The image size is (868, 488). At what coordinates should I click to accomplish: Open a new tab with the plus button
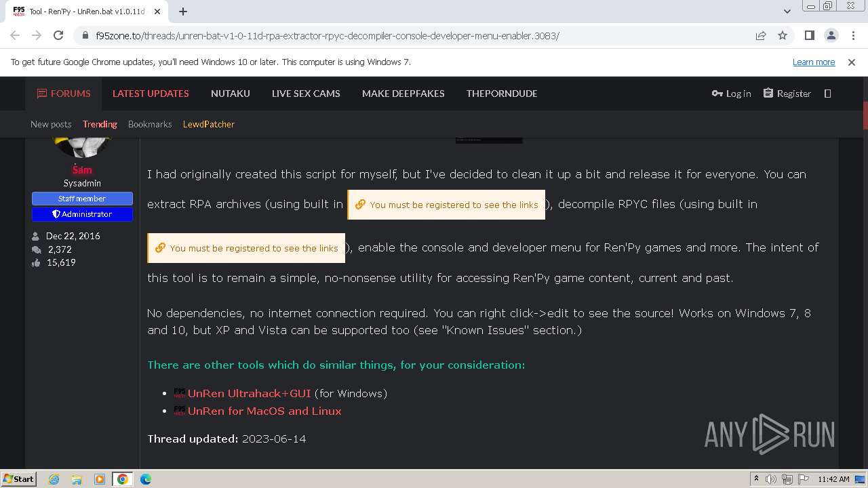(x=183, y=12)
